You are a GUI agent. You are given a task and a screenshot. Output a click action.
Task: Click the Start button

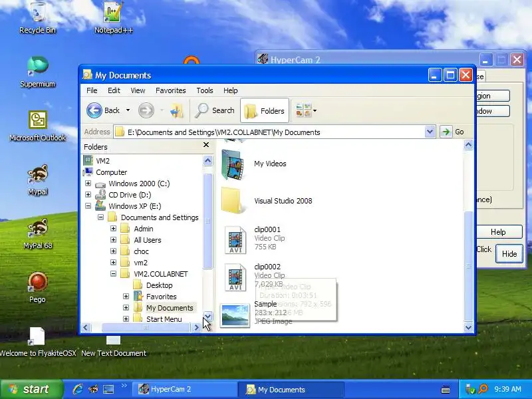coord(31,389)
